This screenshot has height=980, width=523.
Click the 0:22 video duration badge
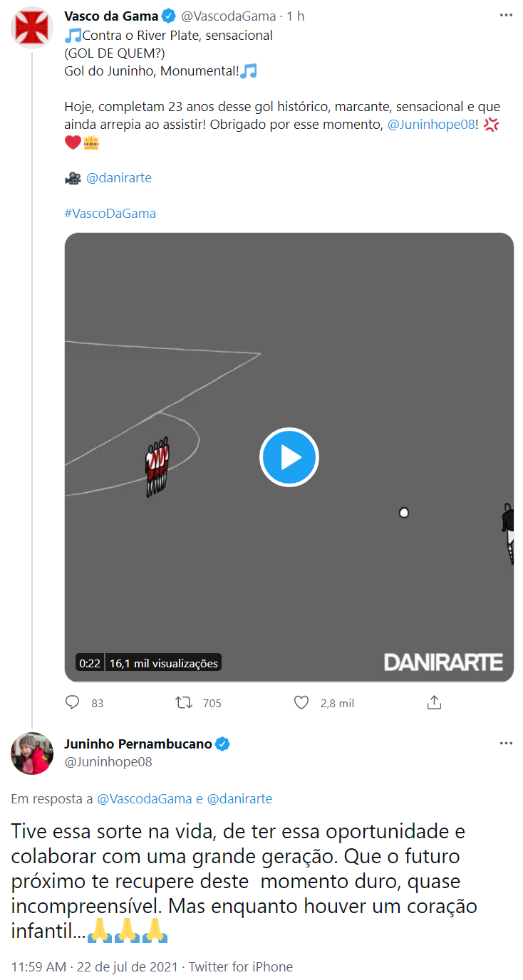(90, 663)
